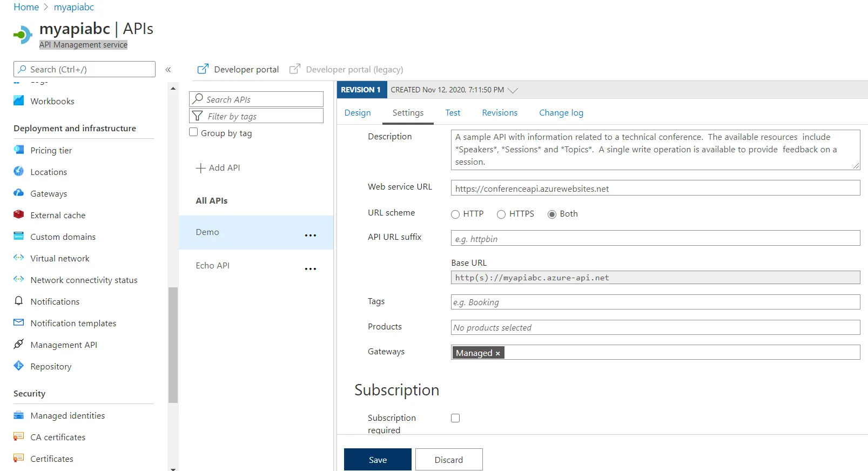Click the Search APIs input field
Screen dimensions: 868x471
[256, 99]
